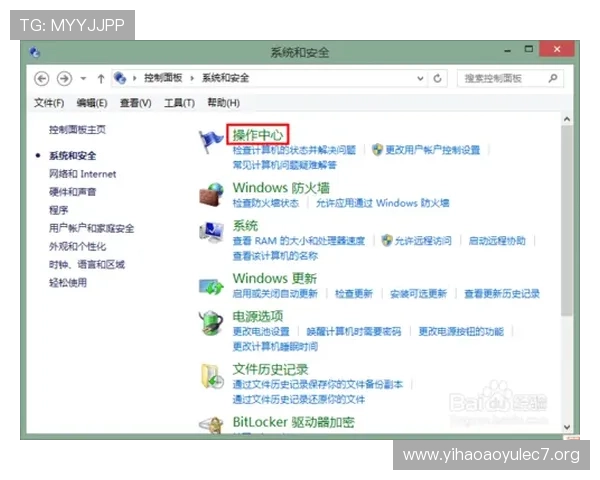Click the Power Options battery icon
600x480 pixels.
(x=211, y=323)
